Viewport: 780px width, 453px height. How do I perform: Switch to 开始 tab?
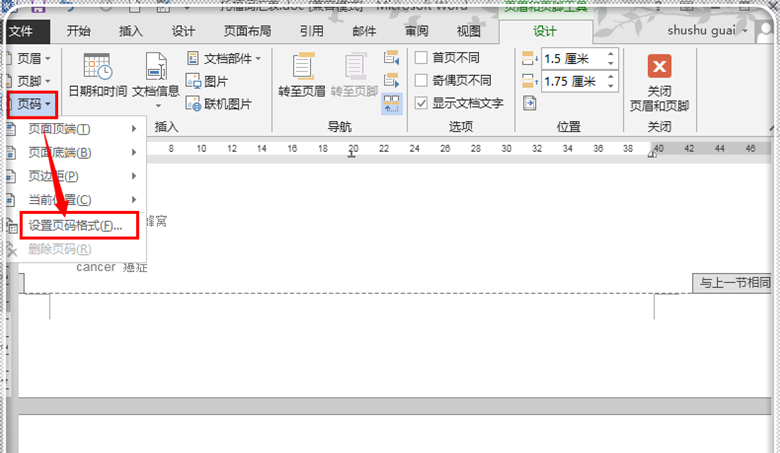(x=79, y=31)
